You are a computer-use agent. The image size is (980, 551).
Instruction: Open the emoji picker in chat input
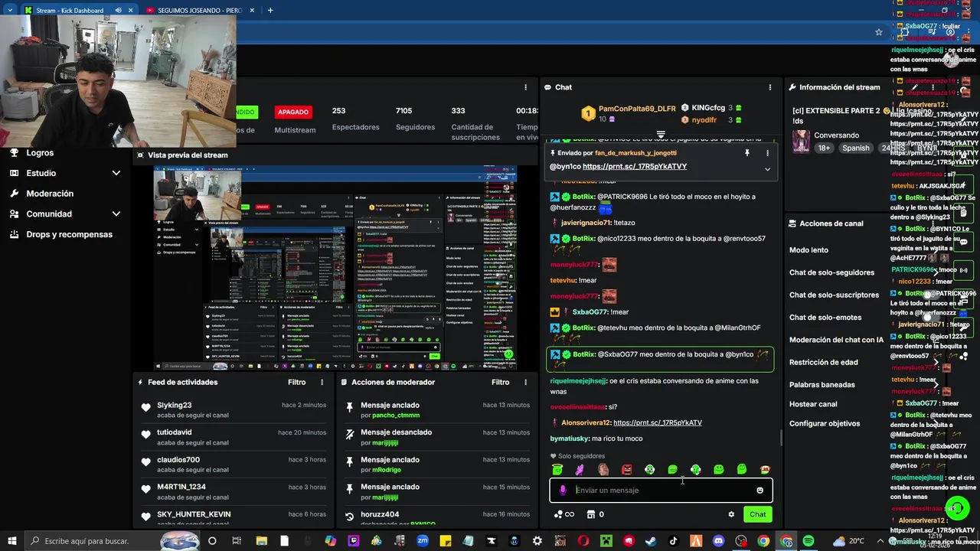point(759,491)
